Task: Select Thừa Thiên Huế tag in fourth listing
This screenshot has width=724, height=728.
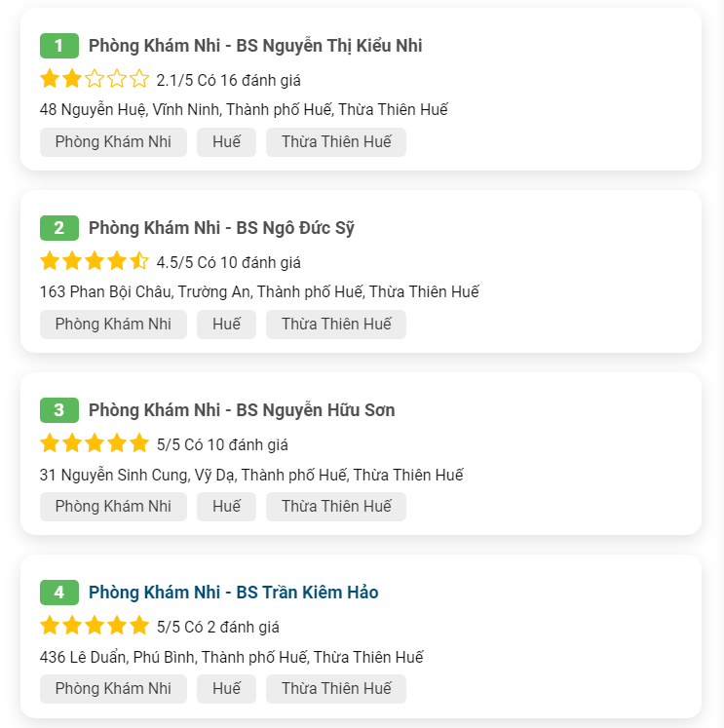Action: [x=336, y=689]
